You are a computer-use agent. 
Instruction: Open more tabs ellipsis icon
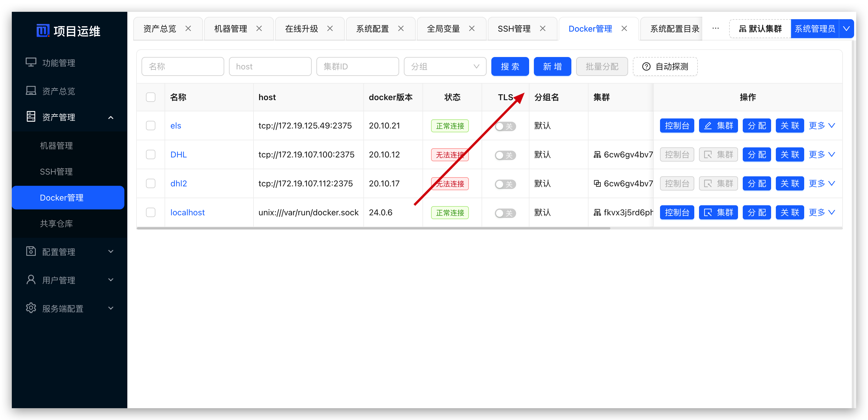point(715,29)
